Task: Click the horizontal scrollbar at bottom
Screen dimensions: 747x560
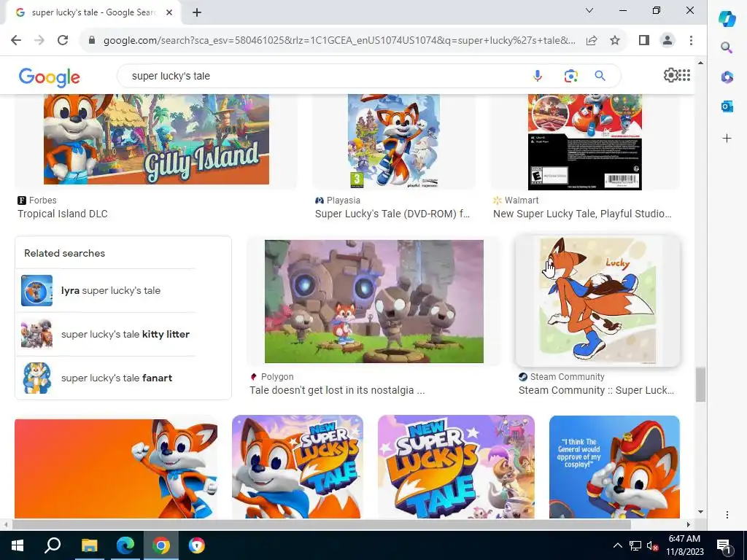Action: pos(322,524)
